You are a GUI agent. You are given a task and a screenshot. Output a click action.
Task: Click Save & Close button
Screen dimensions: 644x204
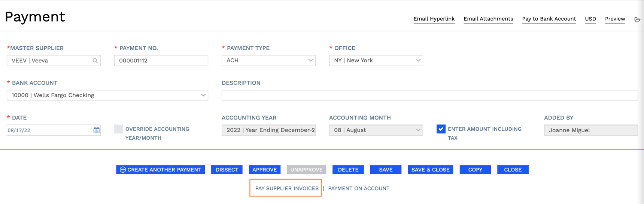(x=431, y=170)
